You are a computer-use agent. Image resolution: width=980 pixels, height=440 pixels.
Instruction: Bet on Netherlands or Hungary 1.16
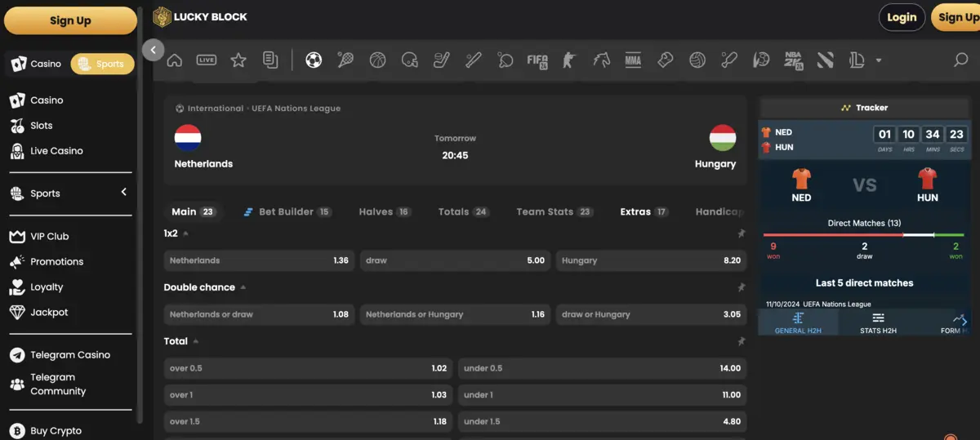click(x=455, y=314)
